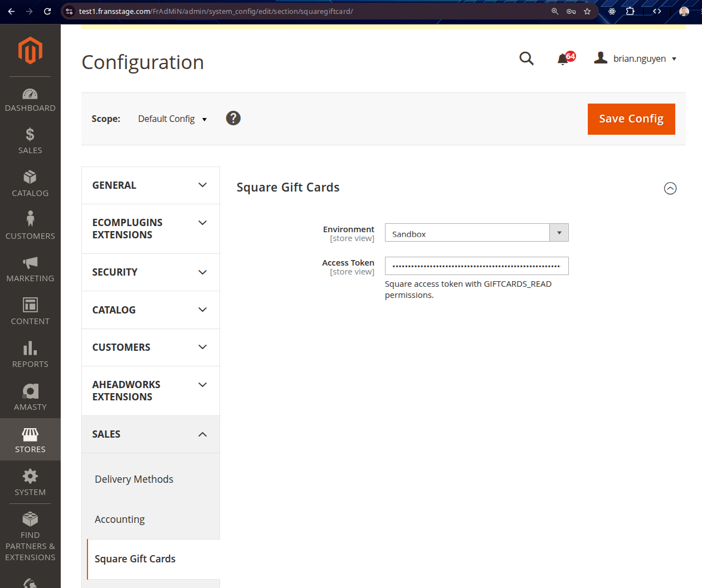Open the Stores menu in the sidebar
Image resolution: width=702 pixels, height=588 pixels.
click(x=30, y=440)
